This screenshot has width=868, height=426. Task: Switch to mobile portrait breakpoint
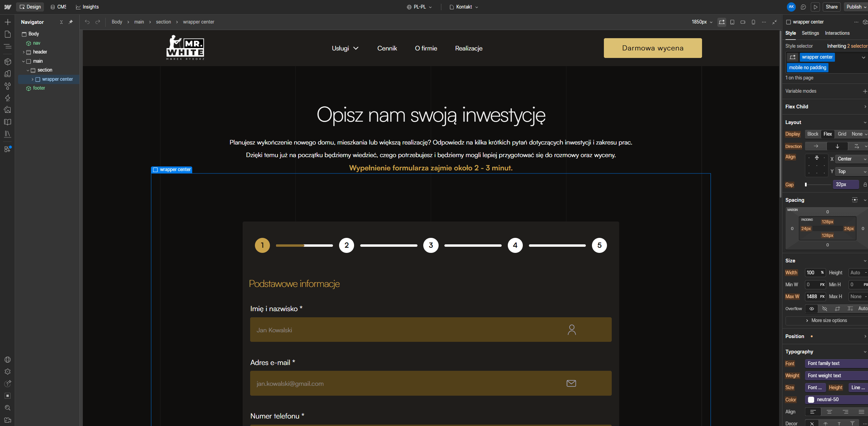coord(753,22)
